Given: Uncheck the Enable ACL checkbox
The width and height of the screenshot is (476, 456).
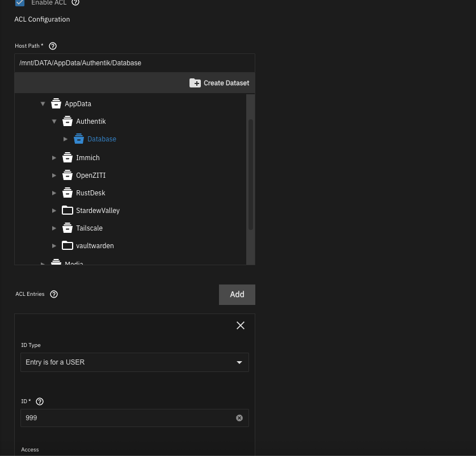Looking at the screenshot, I should pos(20,2).
